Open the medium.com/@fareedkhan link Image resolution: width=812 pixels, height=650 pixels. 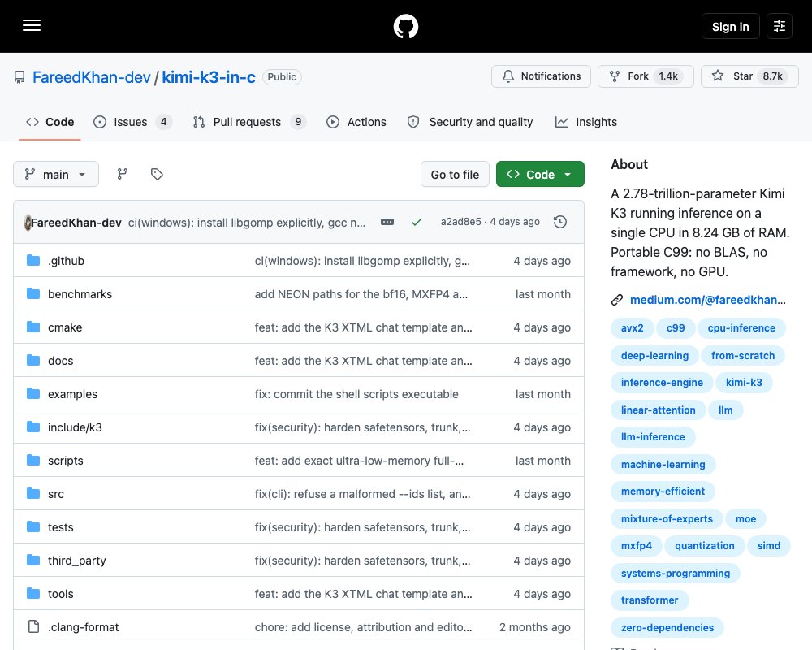[707, 300]
